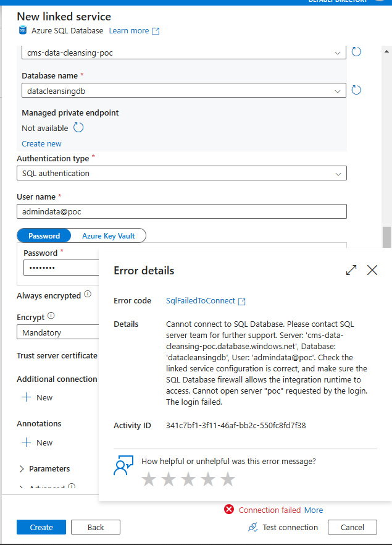Select Password credential option
Screen dimensions: 392x545
point(44,235)
